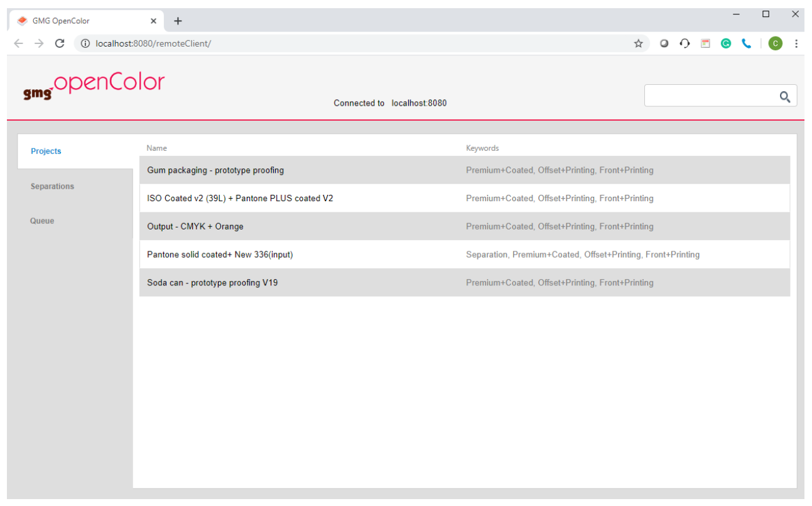Screen dimensions: 812x506
Task: Click the headset extension icon
Action: click(685, 43)
